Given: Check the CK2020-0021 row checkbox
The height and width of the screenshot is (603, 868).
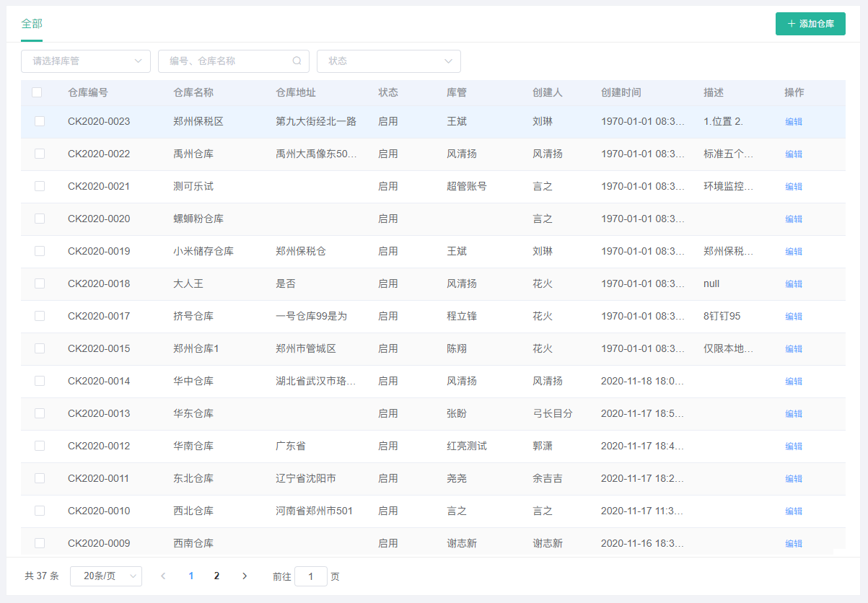Looking at the screenshot, I should click(x=40, y=186).
